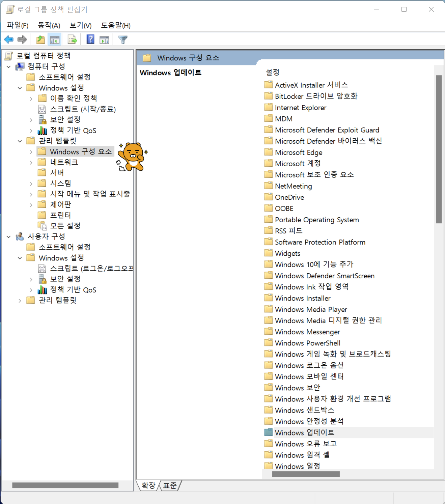Click the Windows PowerShell folder icon
445x504 pixels.
click(x=269, y=343)
